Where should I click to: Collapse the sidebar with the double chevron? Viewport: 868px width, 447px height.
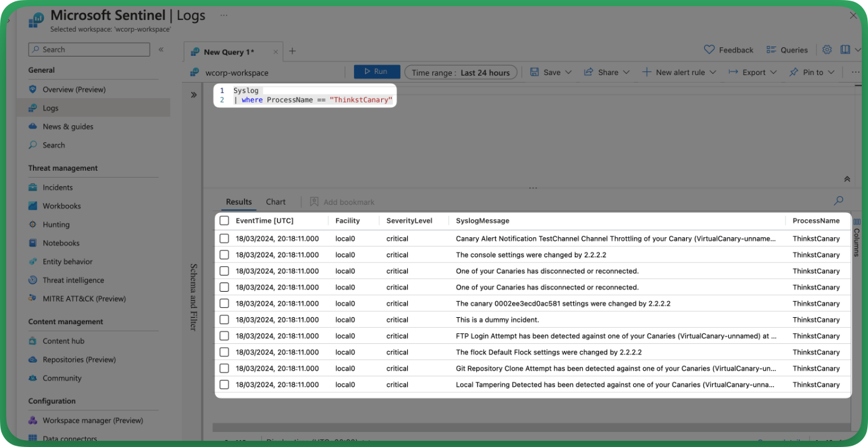pos(161,50)
